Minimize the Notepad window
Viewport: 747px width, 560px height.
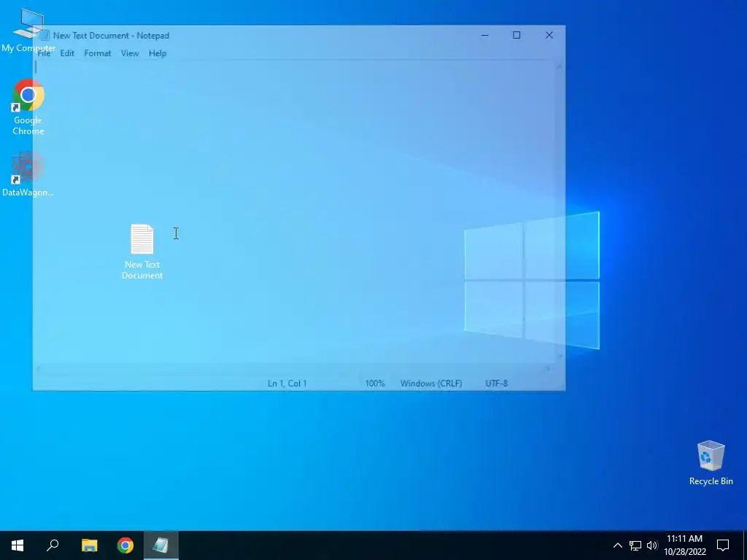(485, 35)
